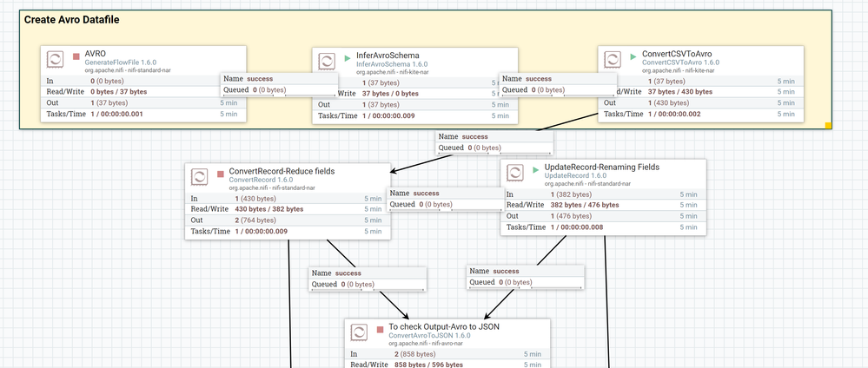This screenshot has height=368, width=868.
Task: Click the ConvertCSVToAvro processor icon
Action: pos(613,60)
